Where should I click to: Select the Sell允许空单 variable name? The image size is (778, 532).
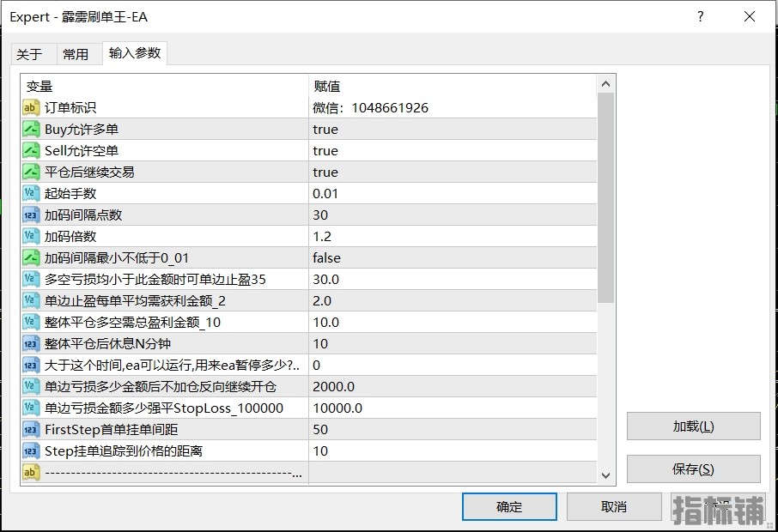(x=82, y=150)
